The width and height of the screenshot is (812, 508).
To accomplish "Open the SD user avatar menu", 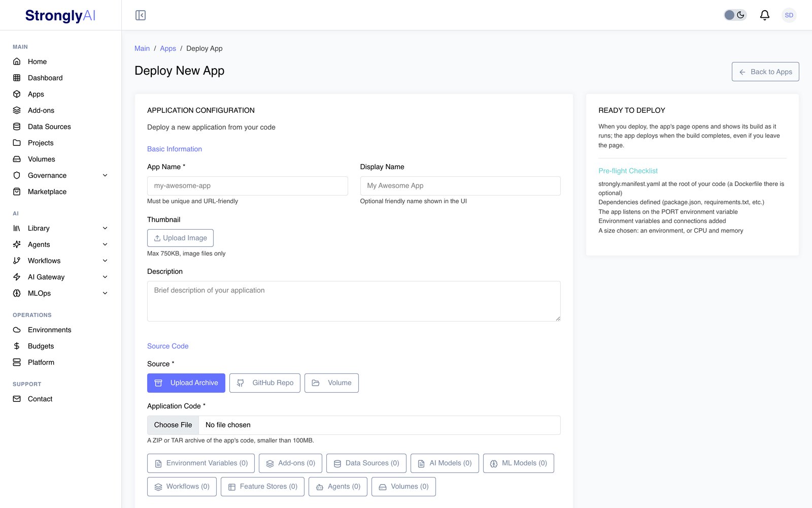I will pyautogui.click(x=789, y=15).
